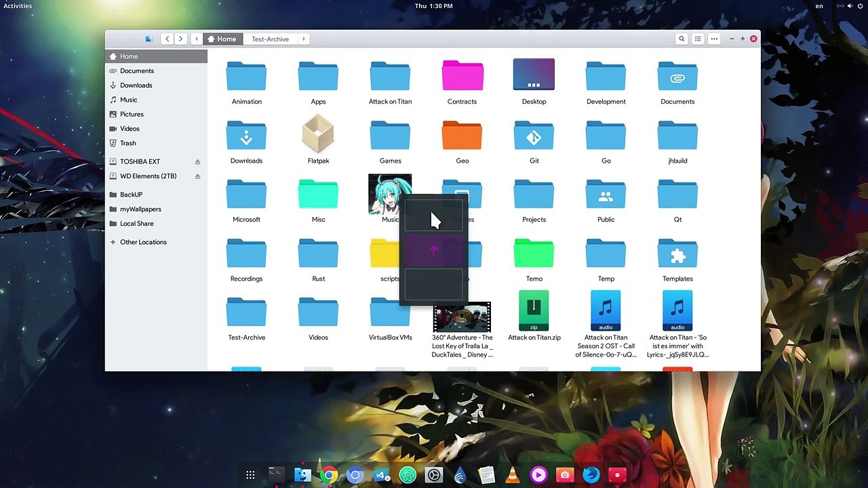Select myWallpapers bookmark in the sidebar
Viewport: 868px width, 488px height.
tap(156, 209)
